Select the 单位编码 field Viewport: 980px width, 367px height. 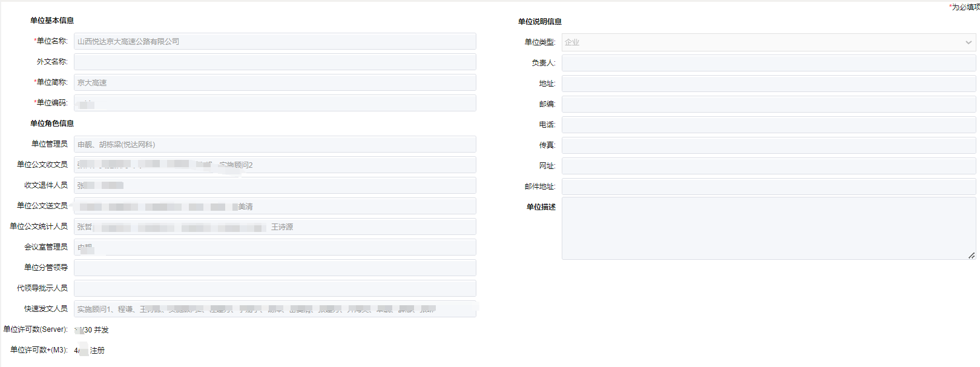(275, 103)
